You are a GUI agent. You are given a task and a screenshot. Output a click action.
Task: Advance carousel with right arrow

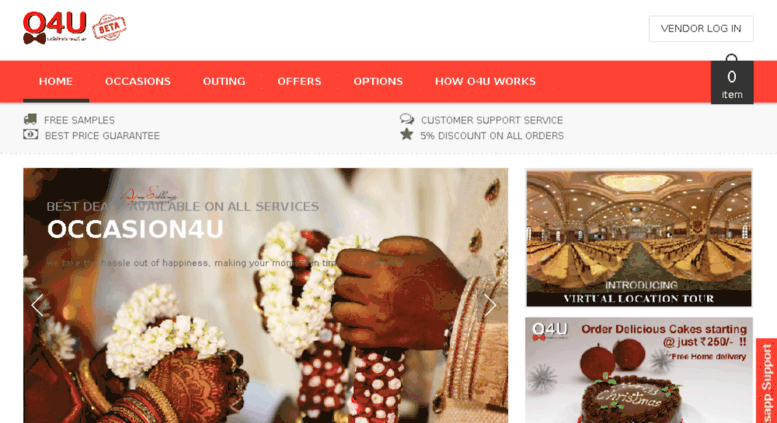pos(490,305)
